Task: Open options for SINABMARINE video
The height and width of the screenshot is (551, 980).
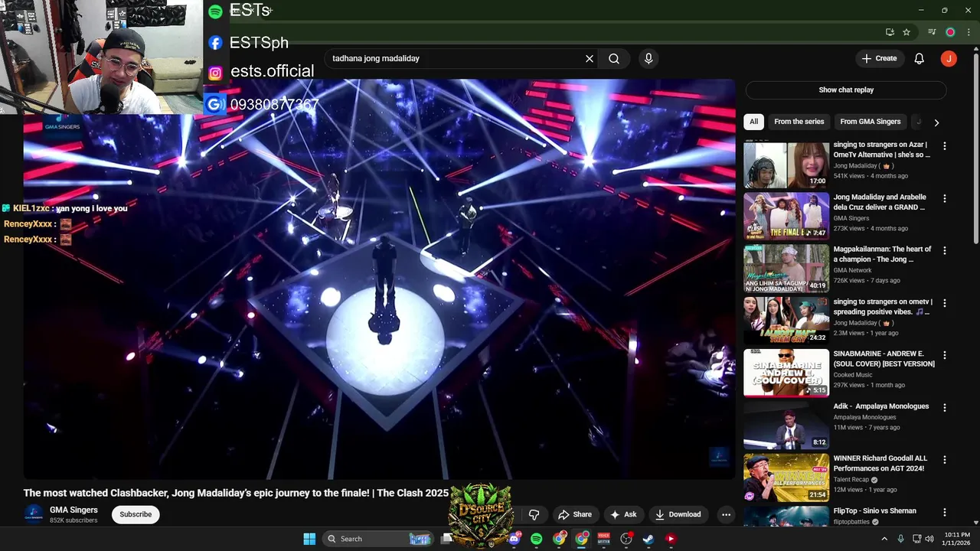Action: (x=944, y=355)
